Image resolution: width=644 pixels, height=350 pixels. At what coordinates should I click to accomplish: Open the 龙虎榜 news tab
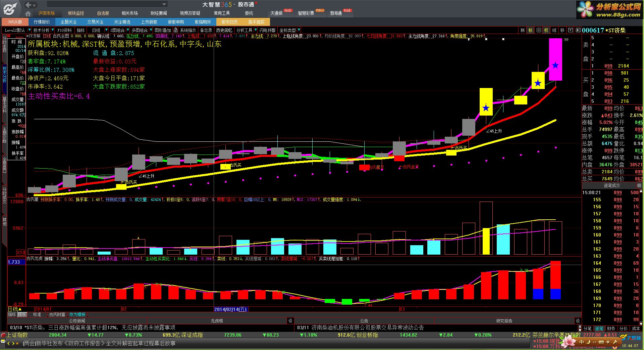pyautogui.click(x=217, y=321)
